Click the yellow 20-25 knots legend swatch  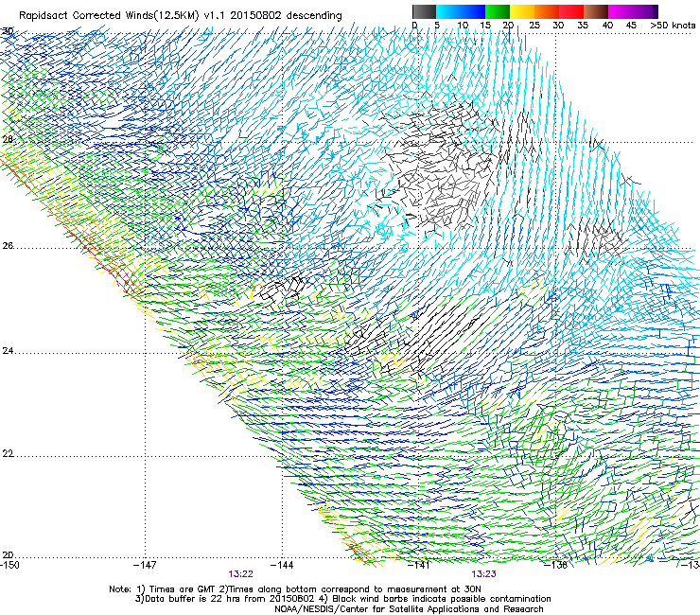point(522,11)
